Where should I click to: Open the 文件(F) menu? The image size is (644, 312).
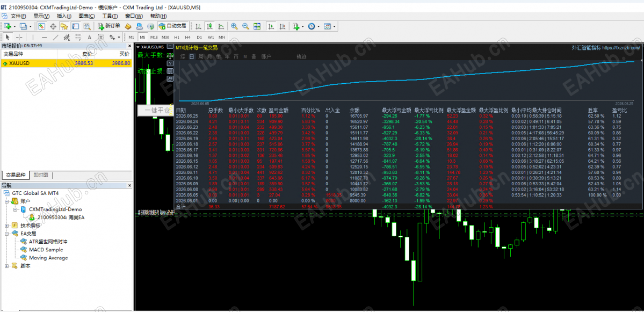[x=18, y=16]
